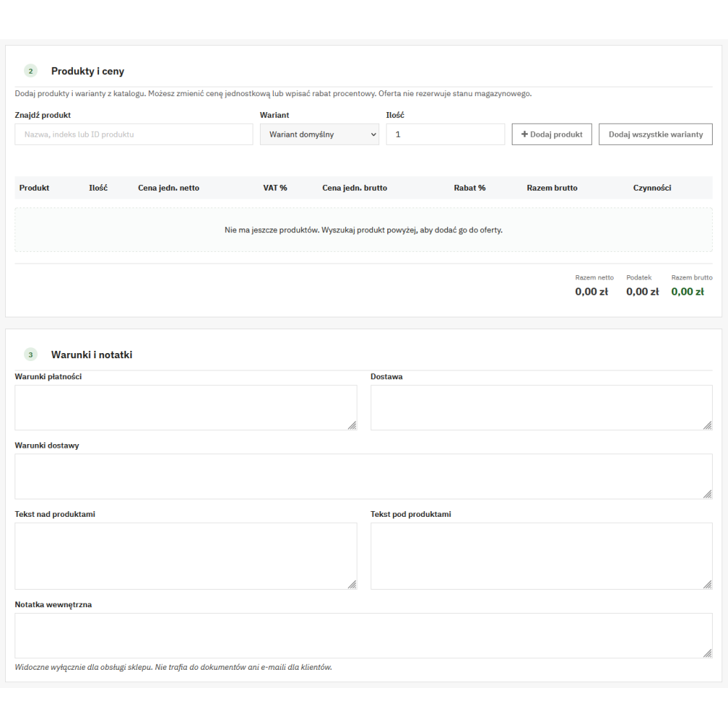Click resize handle of Dostawa field
Image resolution: width=728 pixels, height=728 pixels.
pyautogui.click(x=708, y=425)
